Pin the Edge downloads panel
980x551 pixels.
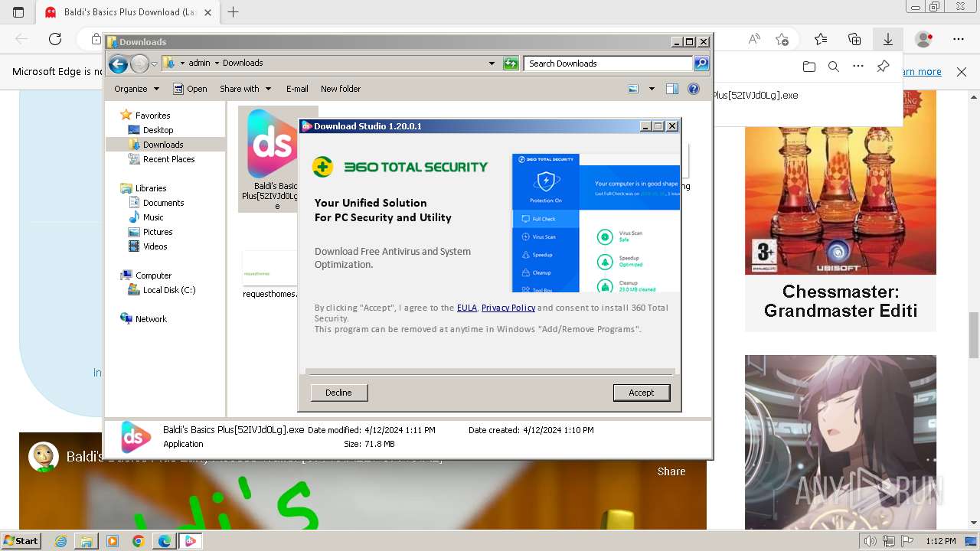pyautogui.click(x=884, y=67)
